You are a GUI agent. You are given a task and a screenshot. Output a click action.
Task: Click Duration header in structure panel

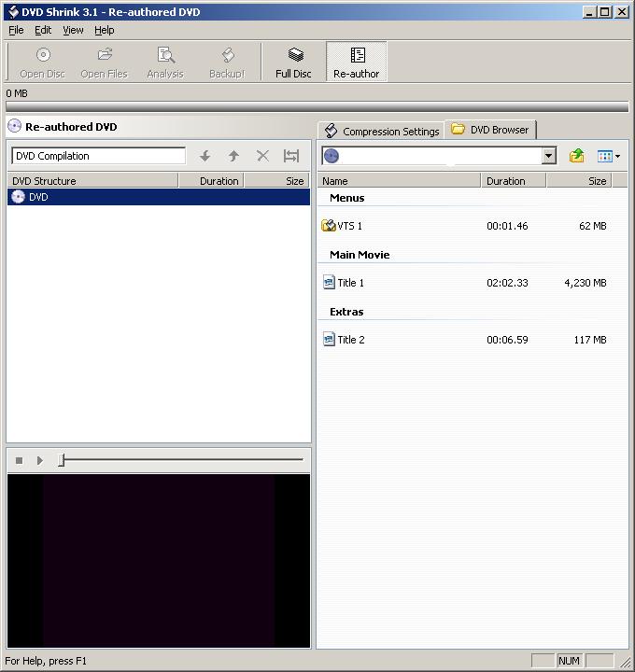(x=211, y=181)
